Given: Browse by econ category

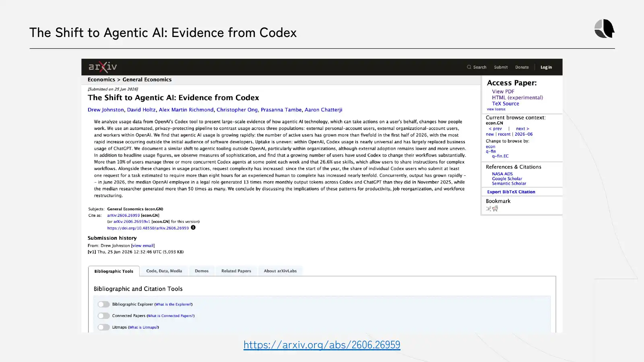Looking at the screenshot, I should coord(490,147).
